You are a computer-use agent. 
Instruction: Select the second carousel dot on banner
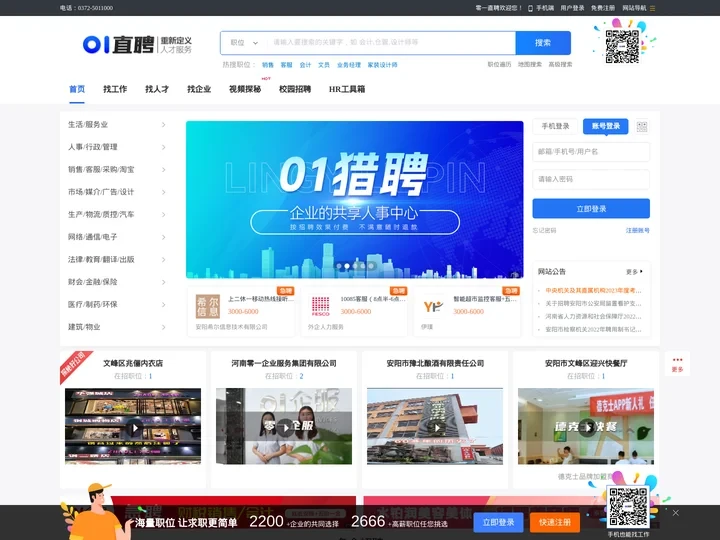(347, 266)
